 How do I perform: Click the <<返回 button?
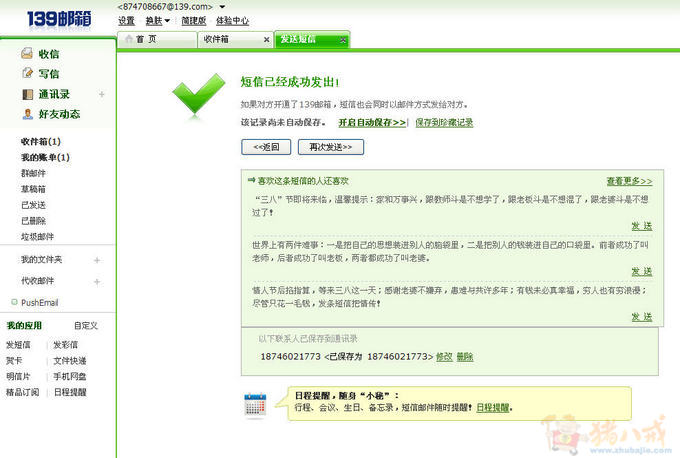266,147
